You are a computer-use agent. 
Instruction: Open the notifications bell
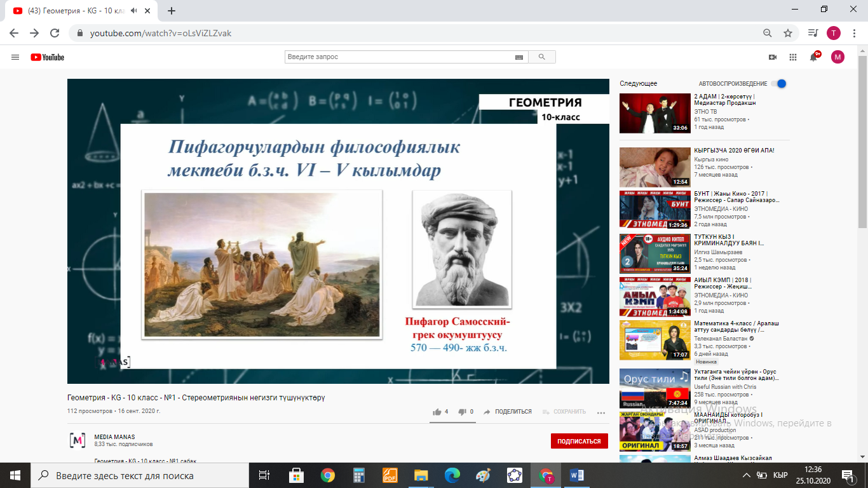click(814, 57)
